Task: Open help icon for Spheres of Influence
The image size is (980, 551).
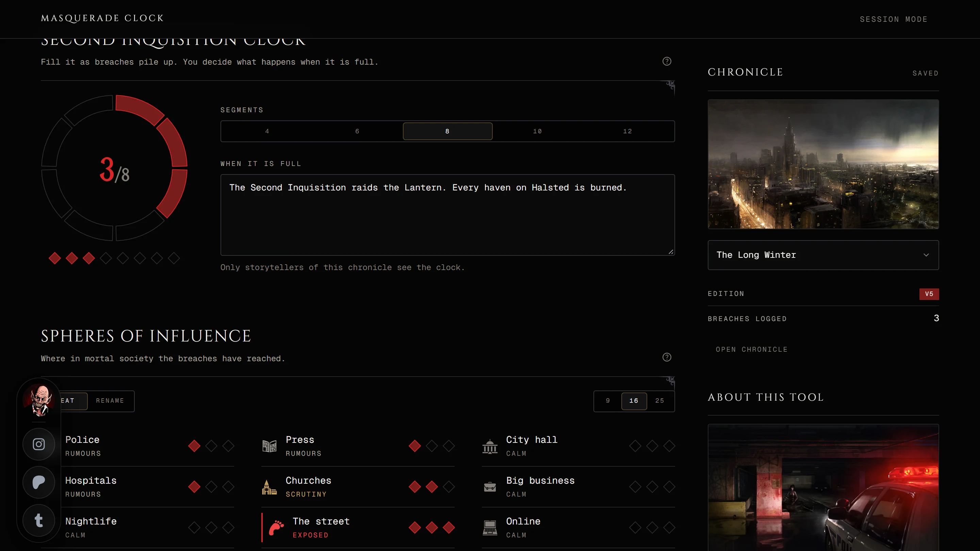Action: [667, 357]
